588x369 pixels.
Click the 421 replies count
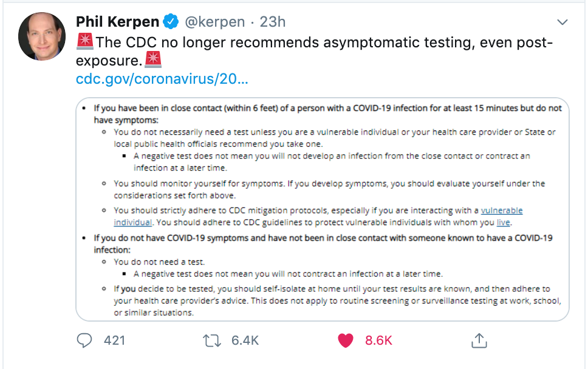[114, 340]
